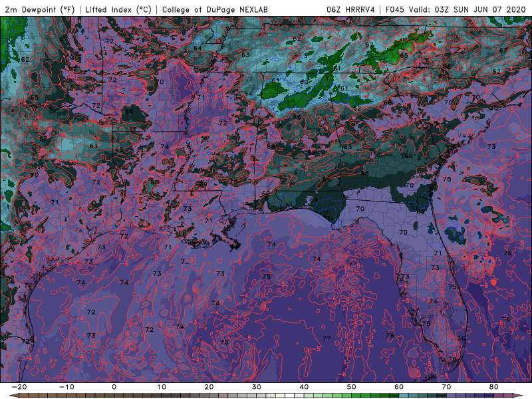
Task: Click the "77" dewpoint value in Gulf
Action: click(x=327, y=338)
